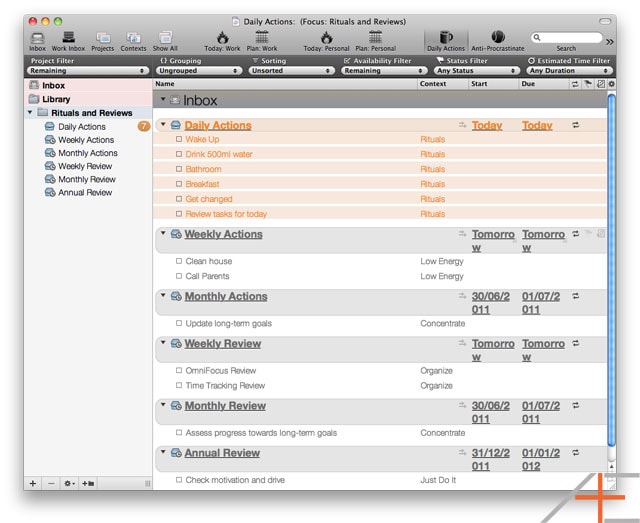Collapse the Rituals and Reviews folder

click(30, 112)
